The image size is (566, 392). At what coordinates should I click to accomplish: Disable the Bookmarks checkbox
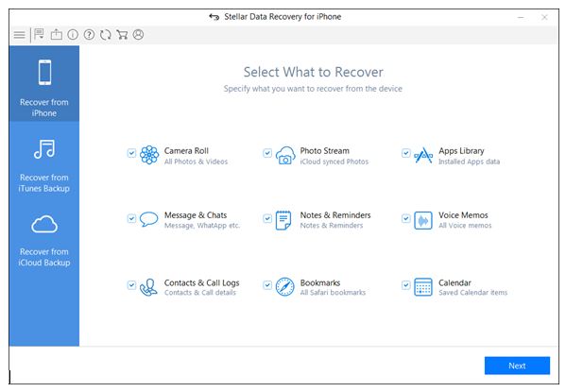267,285
